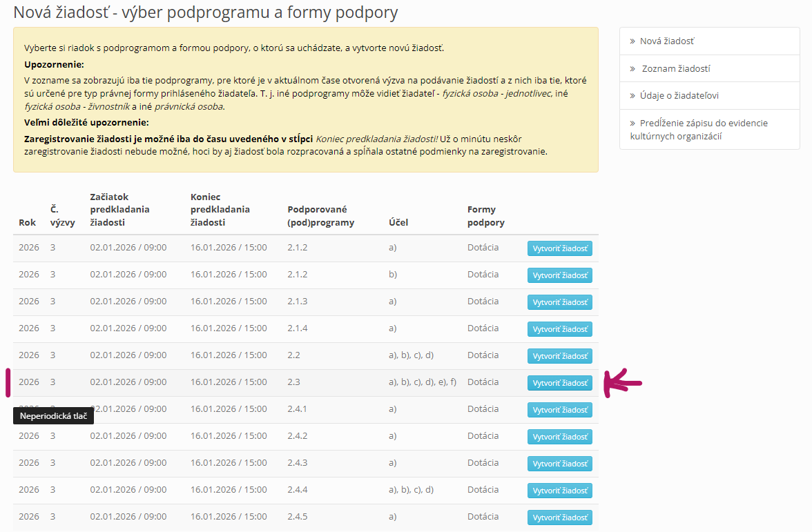The height and width of the screenshot is (532, 812).
Task: Click the Podporované (pod)programy column header
Action: [320, 216]
